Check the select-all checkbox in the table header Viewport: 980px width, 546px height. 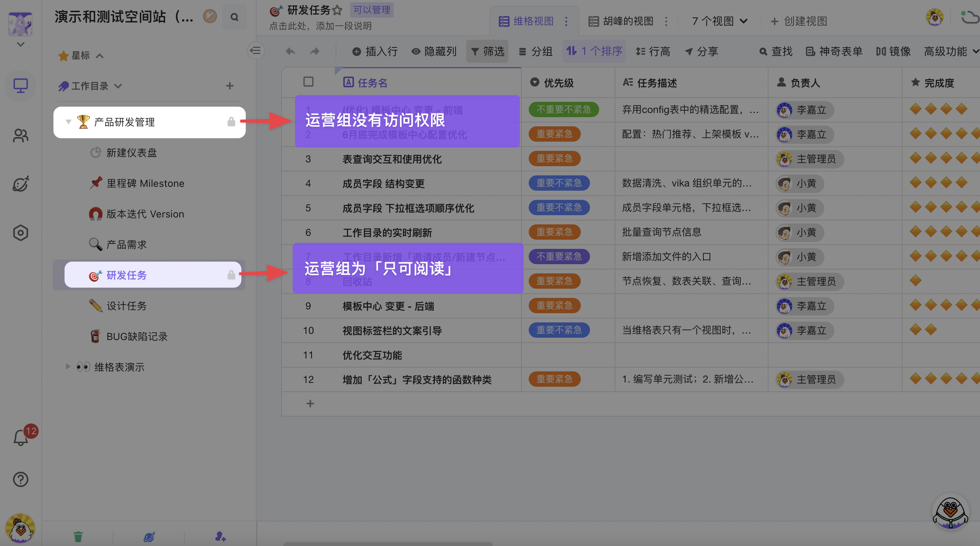[x=308, y=82]
